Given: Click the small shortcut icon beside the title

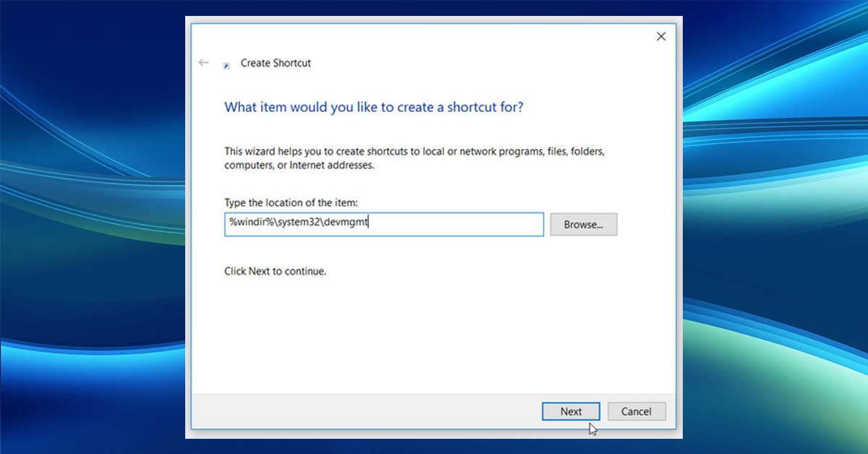Looking at the screenshot, I should coord(227,64).
